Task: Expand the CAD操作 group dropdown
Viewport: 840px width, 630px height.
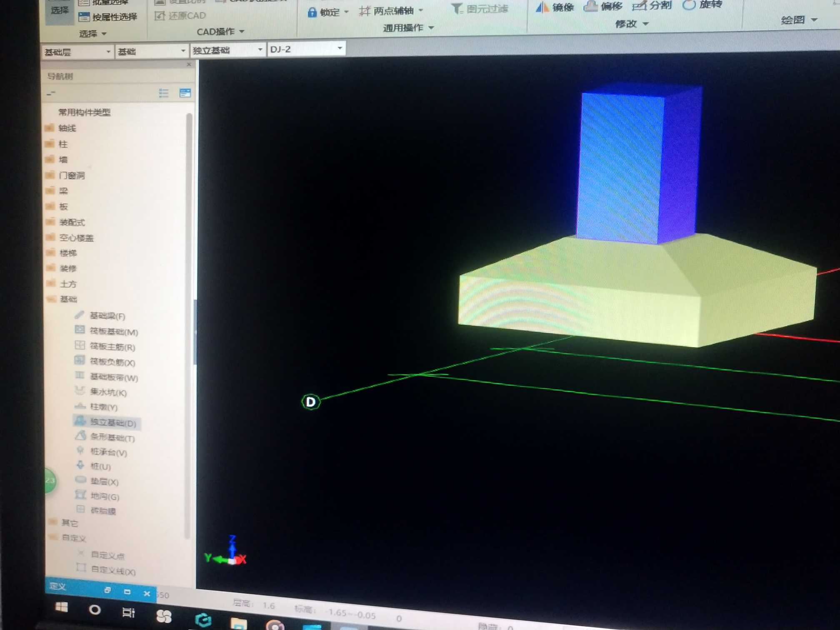Action: (x=242, y=32)
